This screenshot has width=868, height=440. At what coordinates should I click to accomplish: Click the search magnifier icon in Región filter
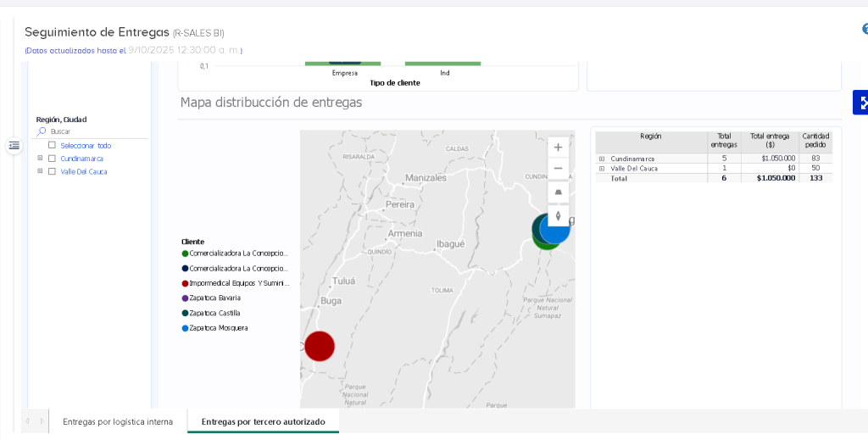pos(42,131)
